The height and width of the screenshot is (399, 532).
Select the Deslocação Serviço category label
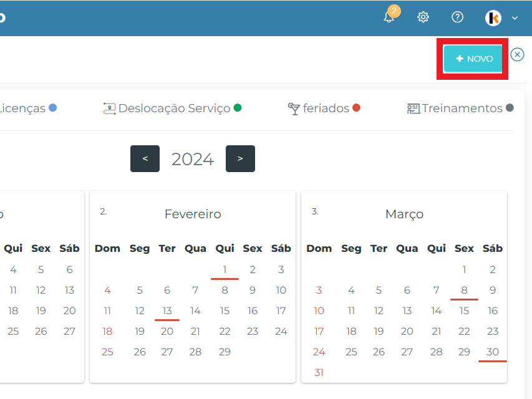(x=175, y=108)
